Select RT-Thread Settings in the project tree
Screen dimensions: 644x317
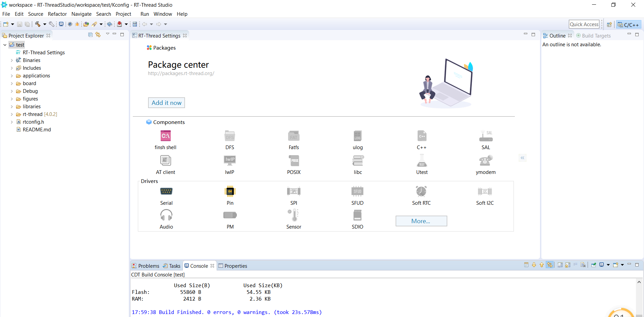click(44, 53)
